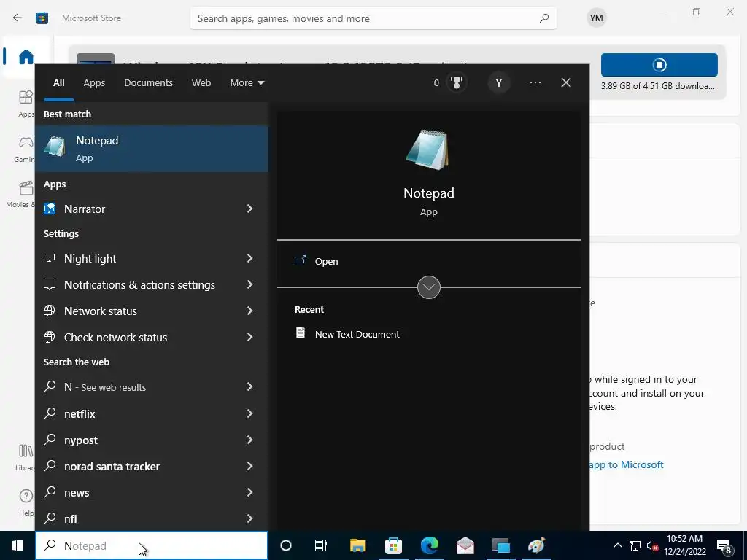Switch to the Documents search tab

pyautogui.click(x=148, y=83)
